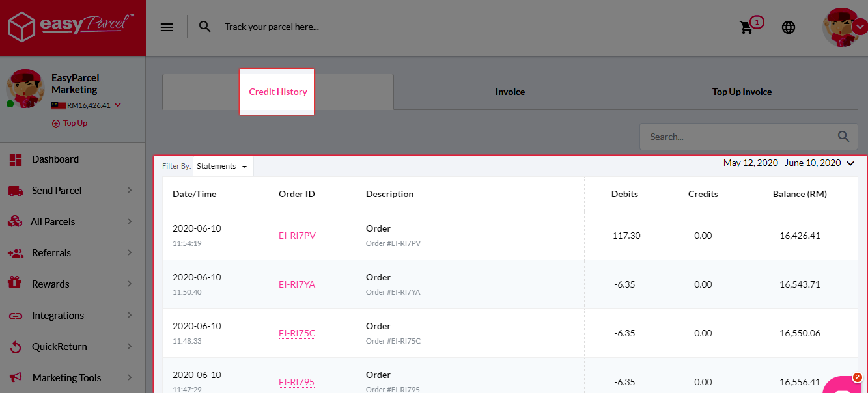Click the Marketing Tools megaphone icon
This screenshot has height=393, width=868.
tap(16, 377)
